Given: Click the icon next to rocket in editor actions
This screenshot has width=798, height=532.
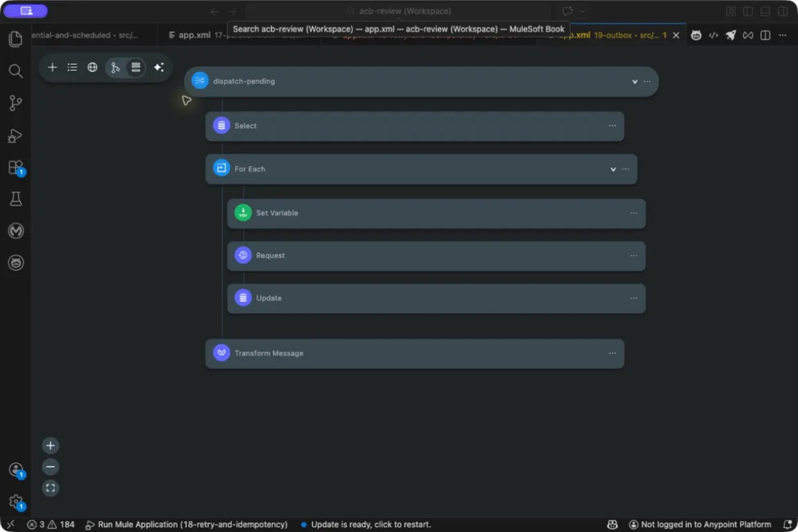Looking at the screenshot, I should tap(748, 35).
